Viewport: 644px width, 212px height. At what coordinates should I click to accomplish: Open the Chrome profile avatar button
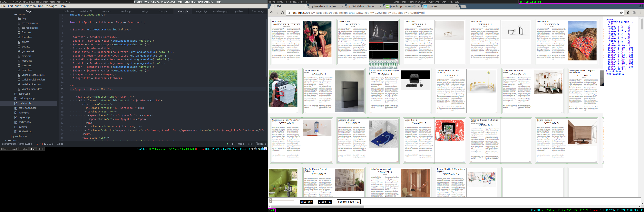coord(640,5)
